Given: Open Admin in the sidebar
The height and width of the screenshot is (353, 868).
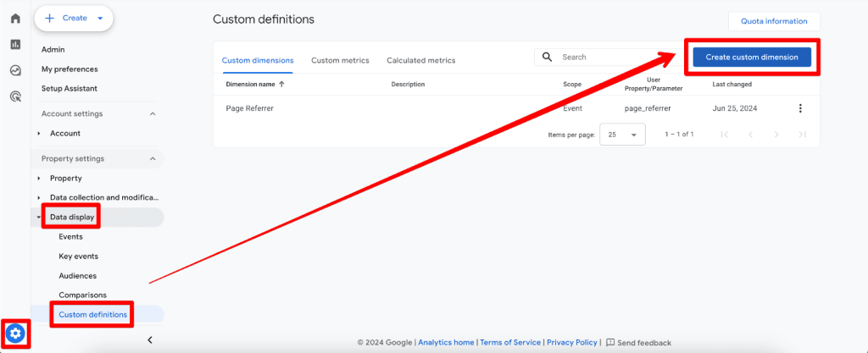Looking at the screenshot, I should [53, 50].
